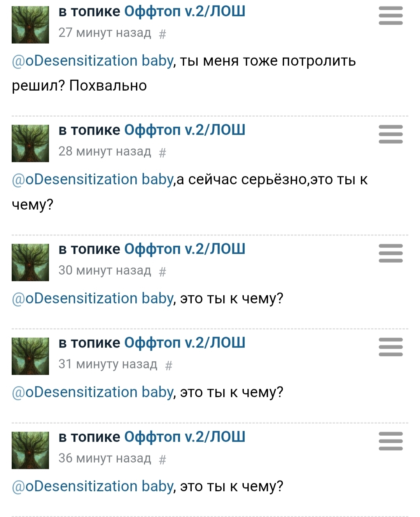Click @oDesensitization baby mention in 31-minute post
Viewport: 420px width, 517px height.
[93, 392]
